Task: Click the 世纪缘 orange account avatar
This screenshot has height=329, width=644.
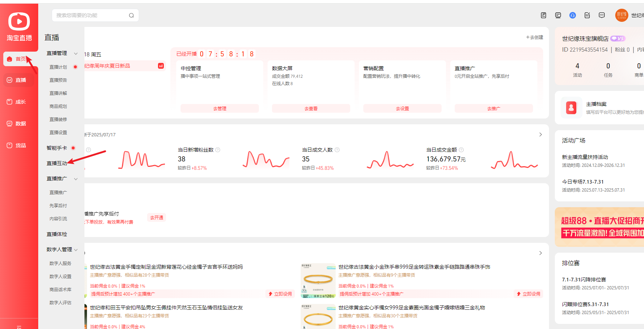Action: click(621, 15)
